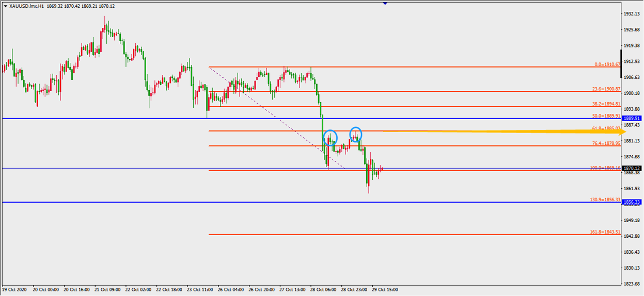Select the 38.2=1894.81 Fibonacci label
Image resolution: width=644 pixels, height=296 pixels.
pos(606,104)
